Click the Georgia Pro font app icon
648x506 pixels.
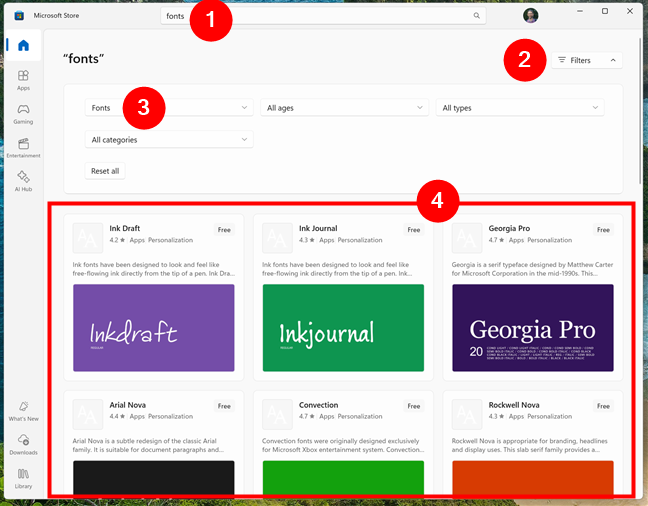coord(467,238)
